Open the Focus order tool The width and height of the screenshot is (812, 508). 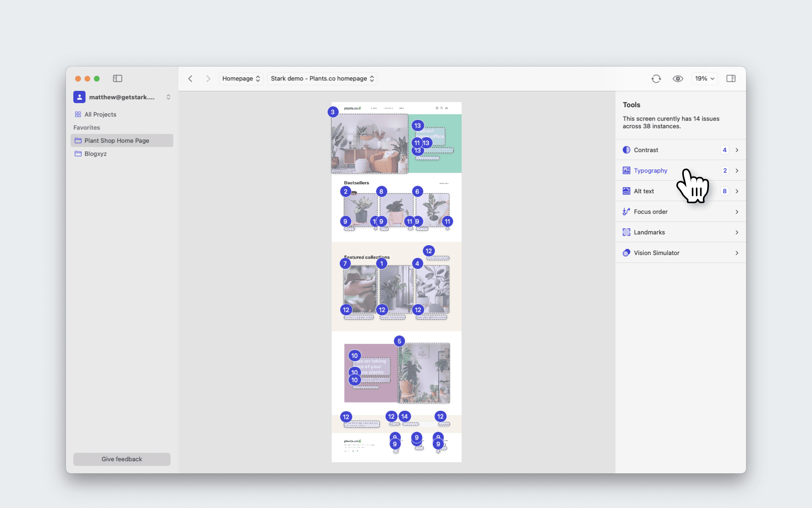pos(681,212)
